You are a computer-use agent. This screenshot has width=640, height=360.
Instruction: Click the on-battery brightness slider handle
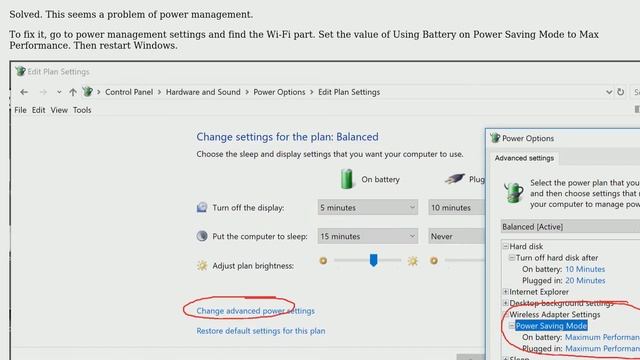373,260
